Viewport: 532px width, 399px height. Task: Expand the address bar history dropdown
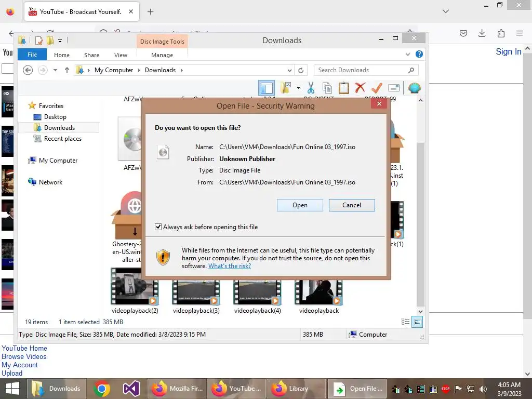(289, 70)
